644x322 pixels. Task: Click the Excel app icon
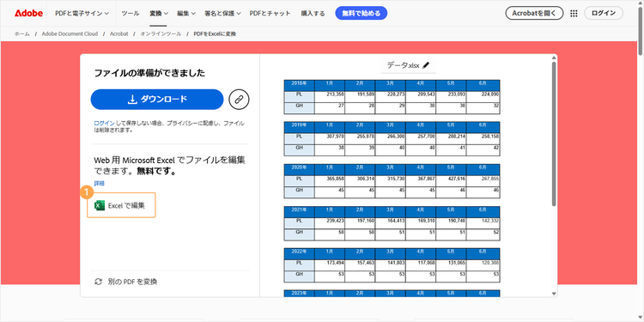tap(100, 205)
